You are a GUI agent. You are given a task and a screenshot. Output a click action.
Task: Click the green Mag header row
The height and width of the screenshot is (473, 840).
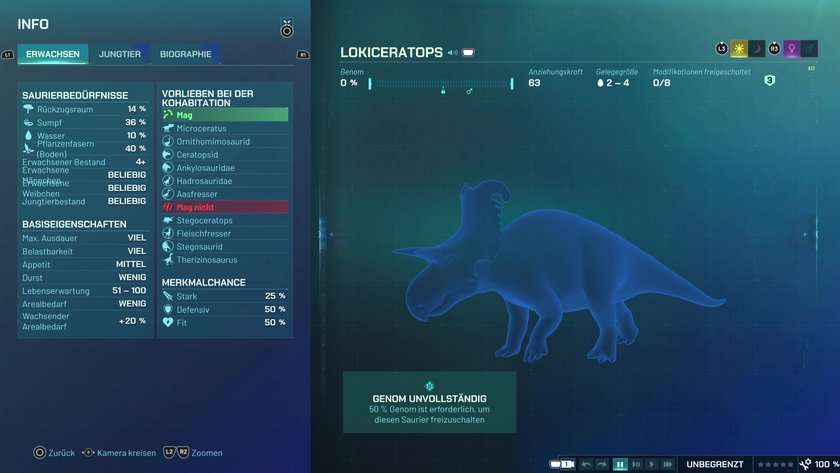tap(225, 115)
